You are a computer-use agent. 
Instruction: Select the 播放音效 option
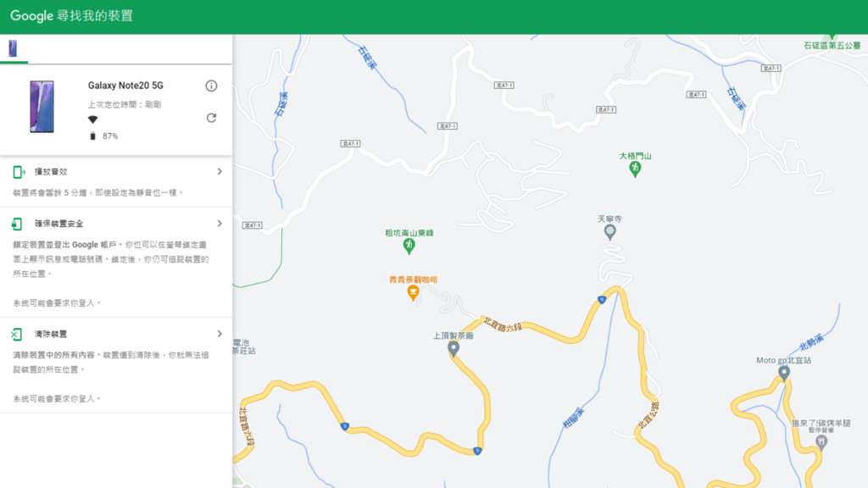tap(116, 181)
